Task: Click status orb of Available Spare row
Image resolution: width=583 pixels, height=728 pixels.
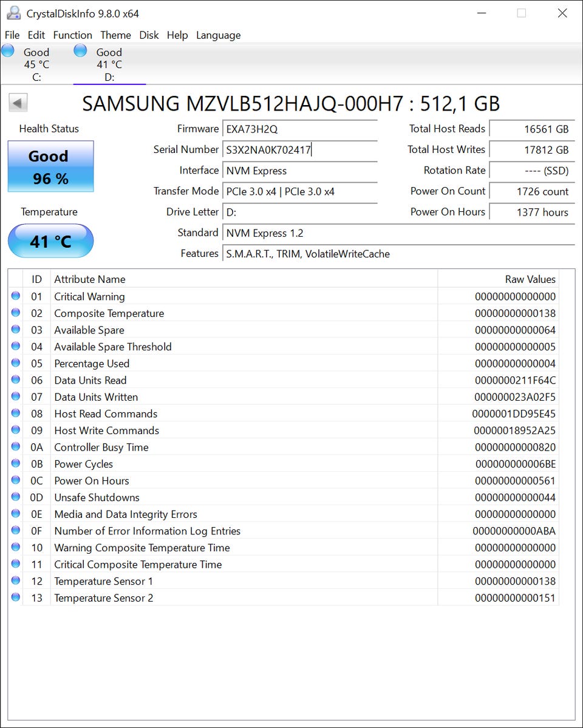Action: click(x=16, y=329)
